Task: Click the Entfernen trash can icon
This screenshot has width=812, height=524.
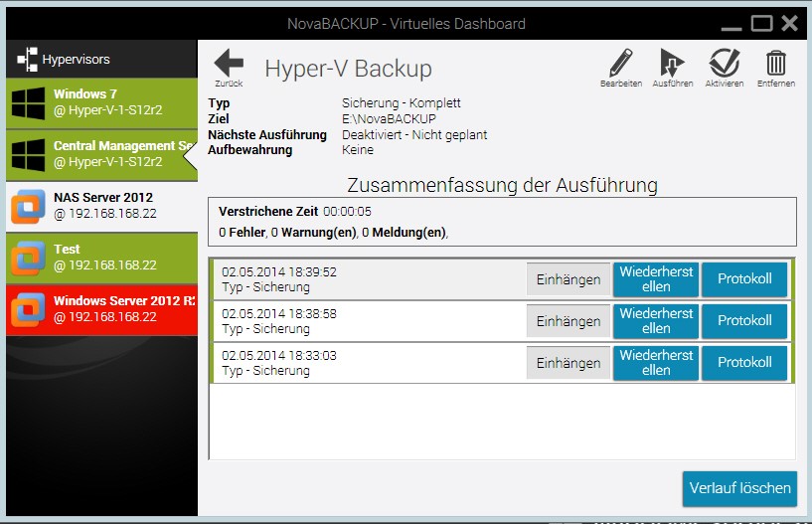Action: point(775,64)
